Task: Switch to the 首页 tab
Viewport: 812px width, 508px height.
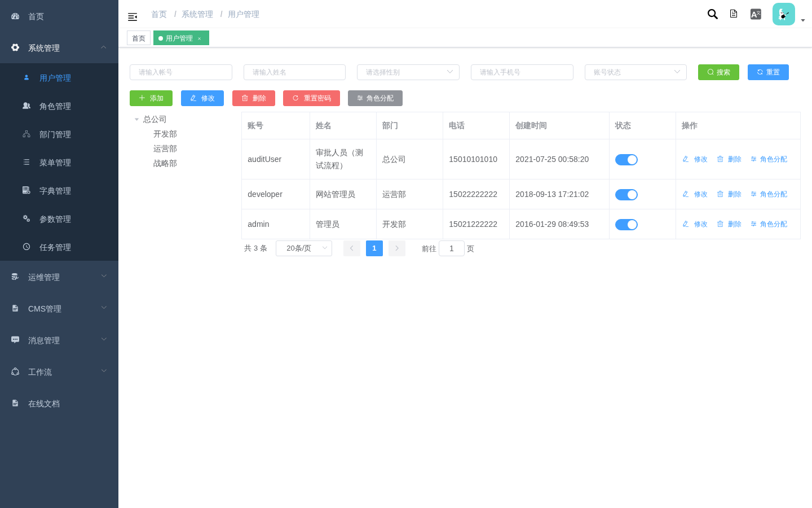Action: pyautogui.click(x=139, y=38)
